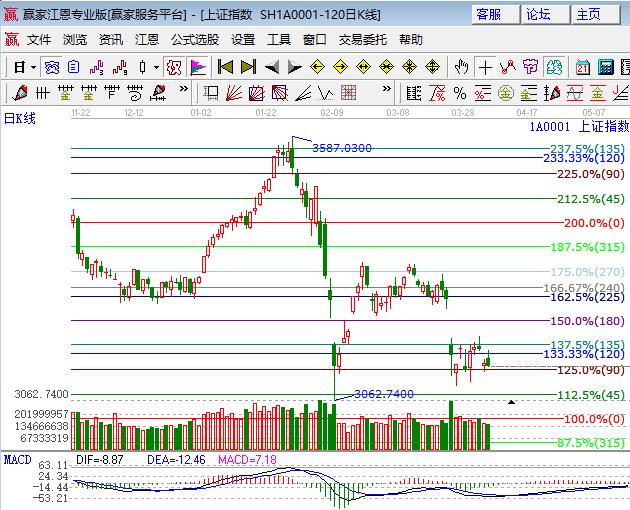
Task: Expand the period '日' dropdown arrow
Action: pyautogui.click(x=33, y=67)
